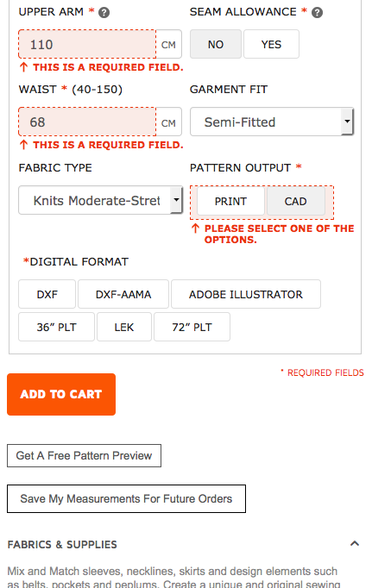Choose CAD pattern output
372x588 pixels.
tap(296, 202)
